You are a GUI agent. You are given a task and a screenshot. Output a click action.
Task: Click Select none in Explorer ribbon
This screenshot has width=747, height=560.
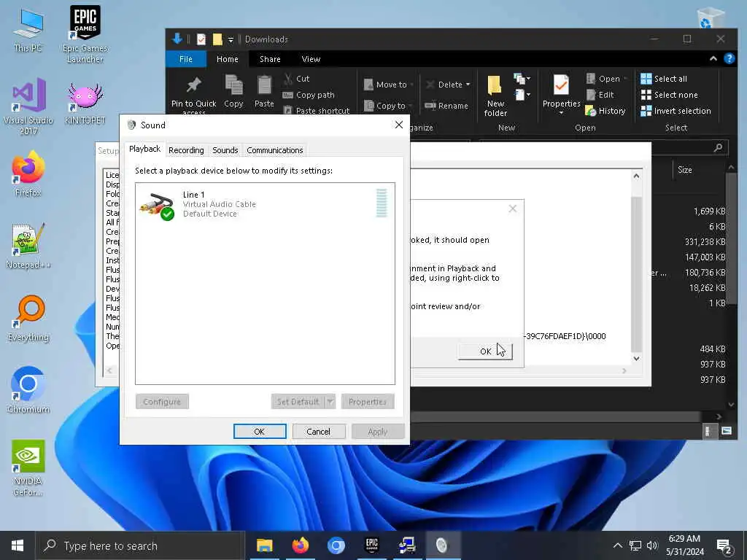[x=669, y=95]
